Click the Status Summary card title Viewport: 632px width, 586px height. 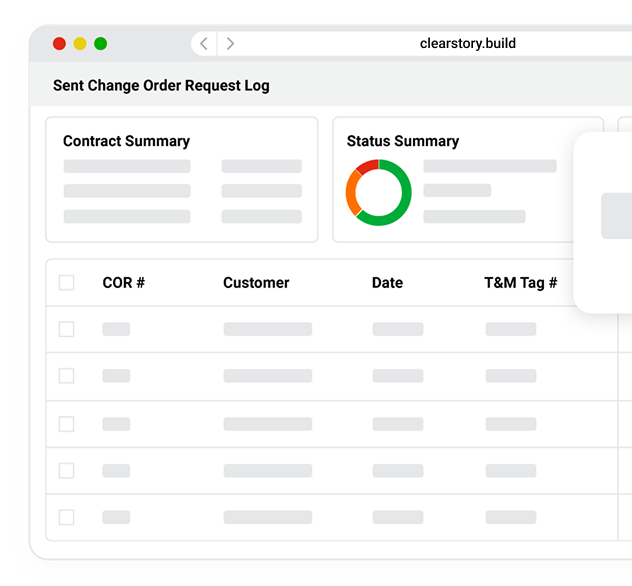[x=403, y=141]
